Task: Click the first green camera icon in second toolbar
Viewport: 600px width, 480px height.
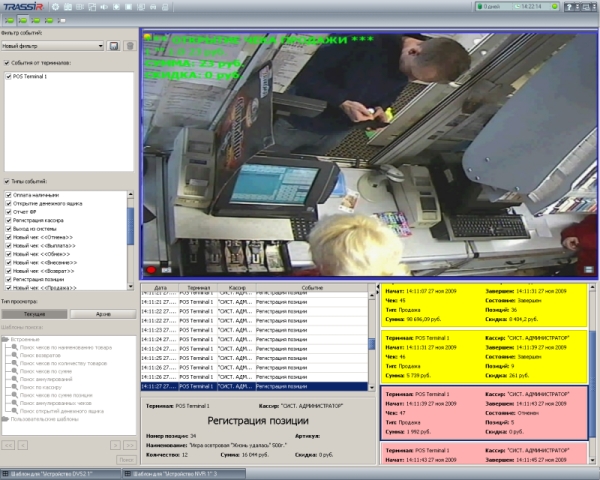Action: pos(10,20)
